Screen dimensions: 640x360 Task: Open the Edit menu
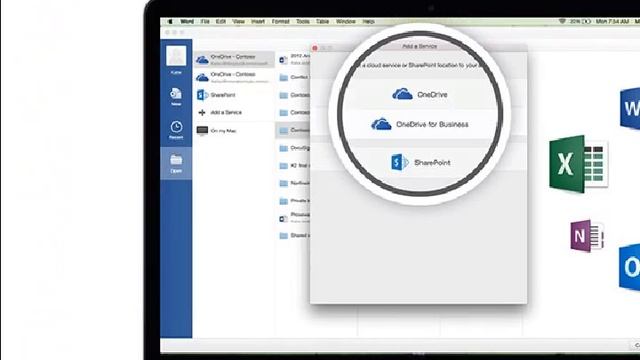(x=221, y=22)
